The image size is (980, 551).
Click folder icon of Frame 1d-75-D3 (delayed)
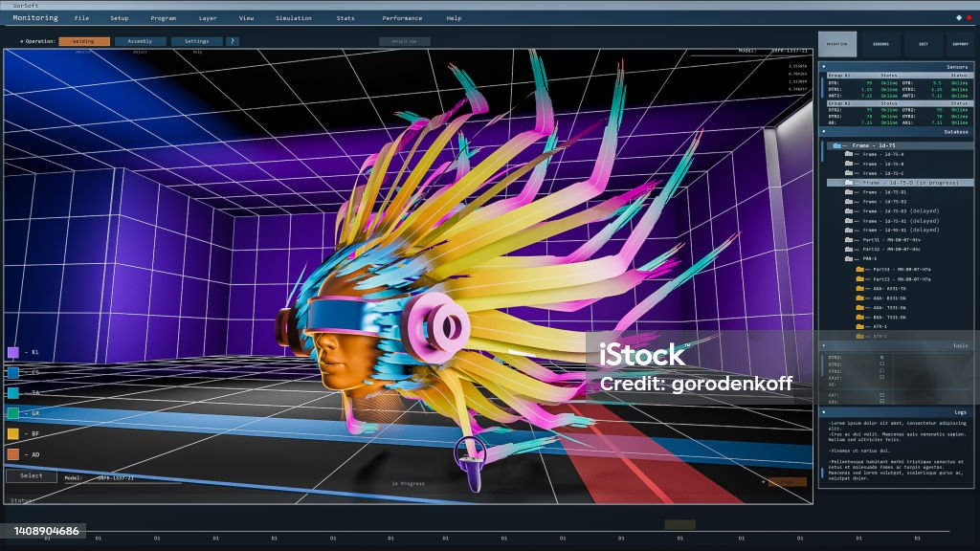[x=849, y=211]
